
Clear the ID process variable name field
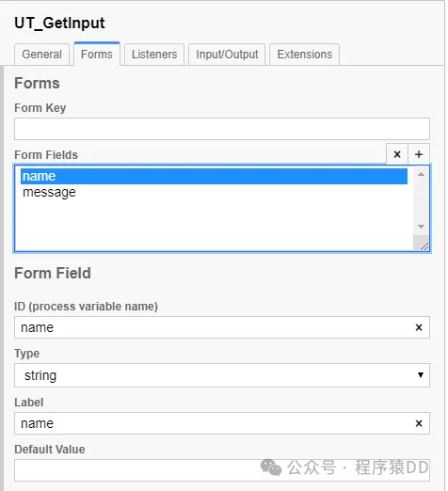pos(419,327)
